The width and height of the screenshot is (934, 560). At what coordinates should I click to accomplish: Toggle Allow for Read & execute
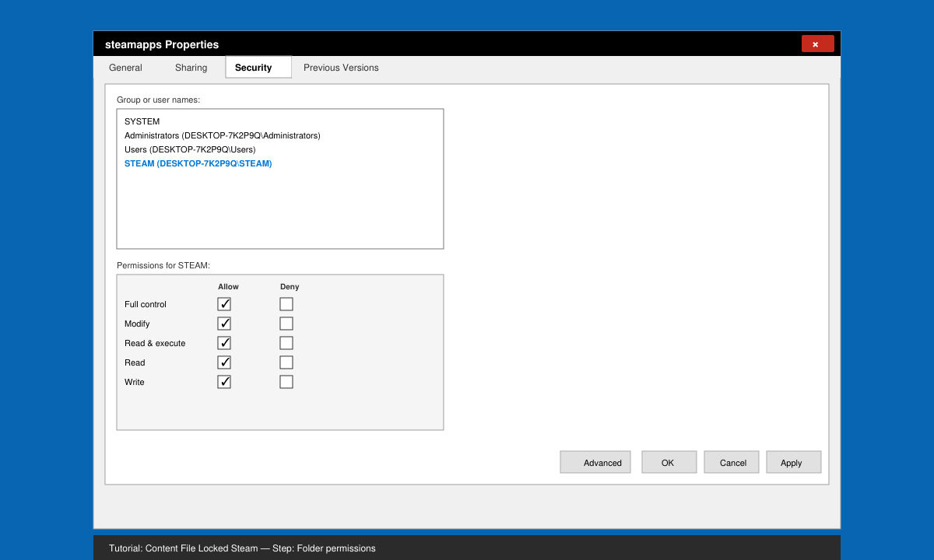click(224, 343)
